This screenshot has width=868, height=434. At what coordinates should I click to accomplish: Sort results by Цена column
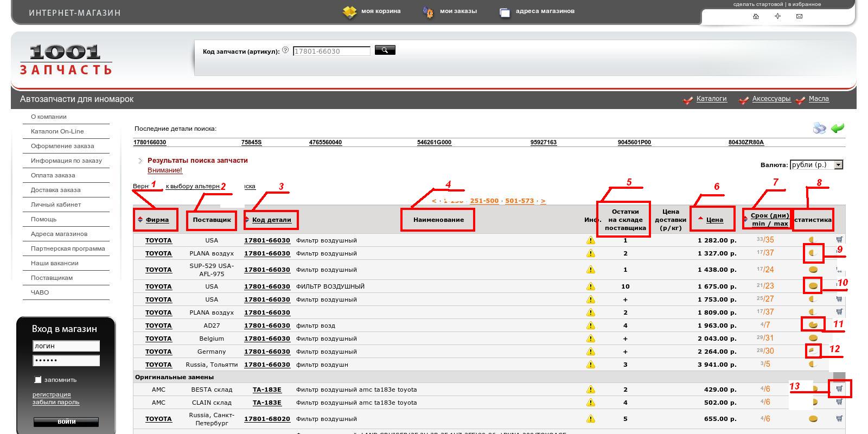coord(714,220)
